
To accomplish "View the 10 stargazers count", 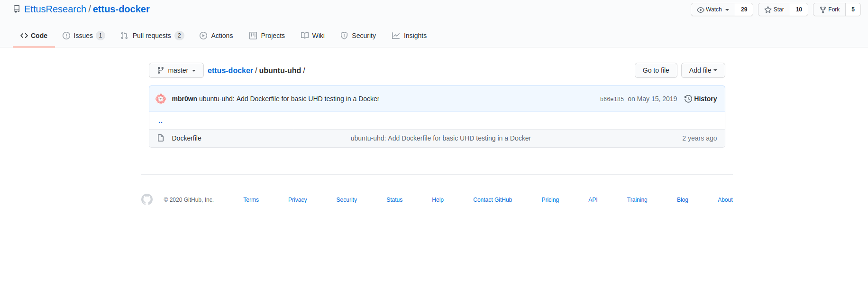I will pos(799,9).
